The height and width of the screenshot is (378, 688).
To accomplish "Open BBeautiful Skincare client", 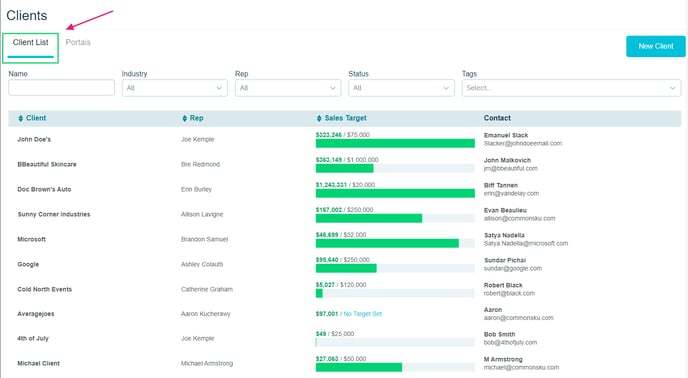I will [x=47, y=164].
